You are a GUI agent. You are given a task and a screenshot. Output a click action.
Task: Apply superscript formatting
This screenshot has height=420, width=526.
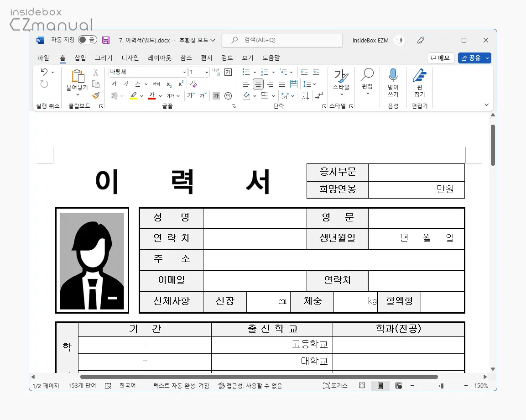coord(181,84)
